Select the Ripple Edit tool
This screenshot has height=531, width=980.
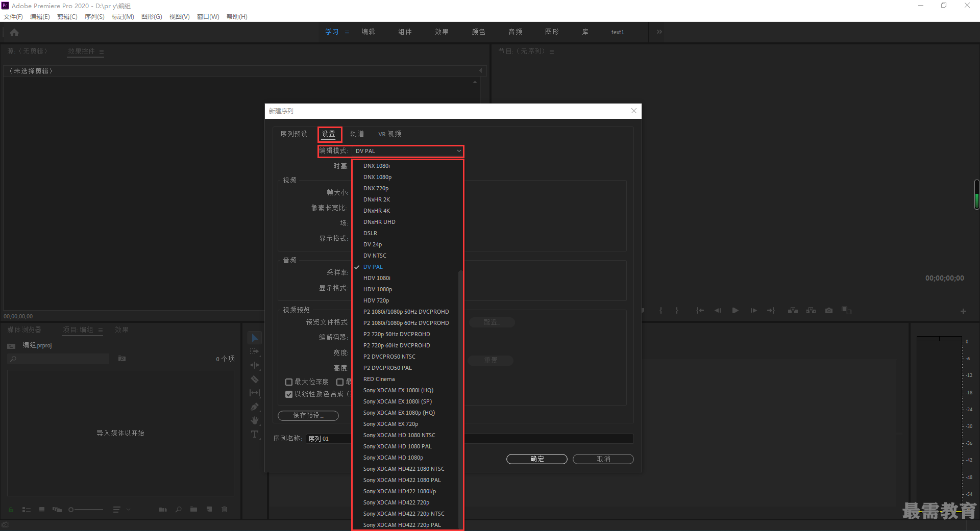point(255,365)
